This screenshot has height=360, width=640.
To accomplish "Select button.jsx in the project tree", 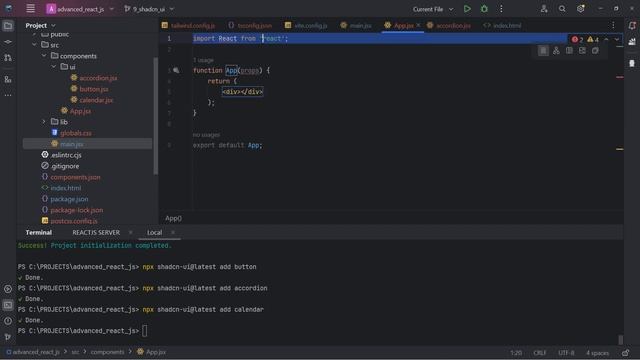I will point(94,89).
